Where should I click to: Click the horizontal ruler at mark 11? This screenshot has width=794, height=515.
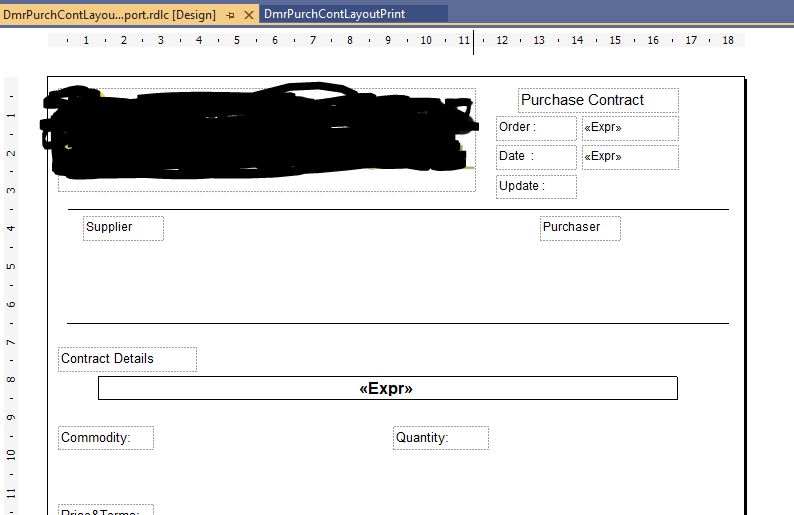click(x=463, y=40)
